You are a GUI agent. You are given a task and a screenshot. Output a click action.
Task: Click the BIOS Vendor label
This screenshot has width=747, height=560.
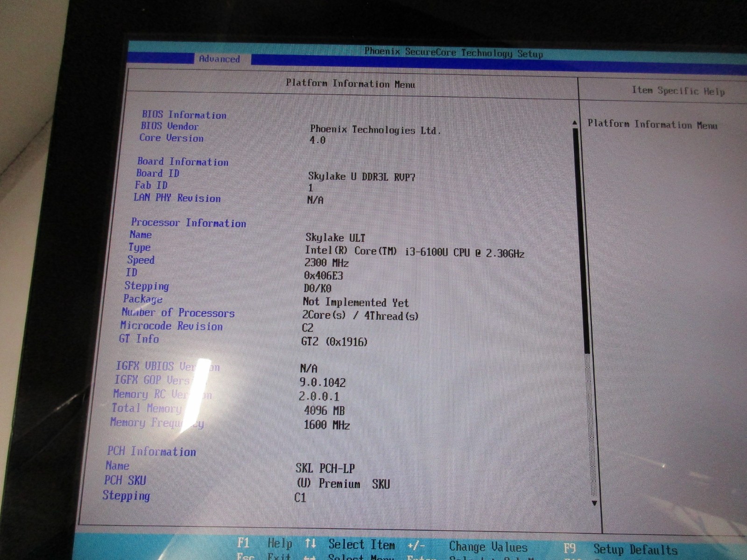(x=170, y=126)
